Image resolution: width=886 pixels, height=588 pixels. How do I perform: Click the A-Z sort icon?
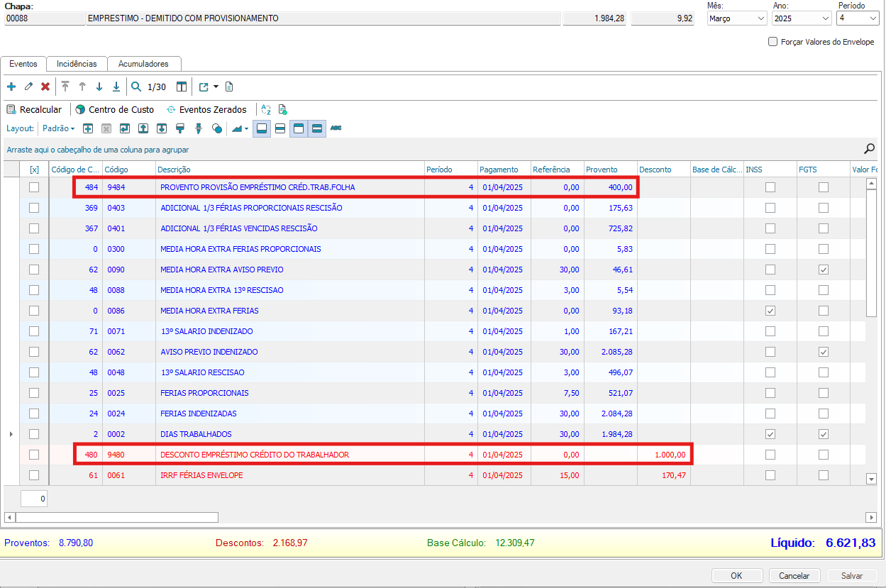pyautogui.click(x=266, y=109)
